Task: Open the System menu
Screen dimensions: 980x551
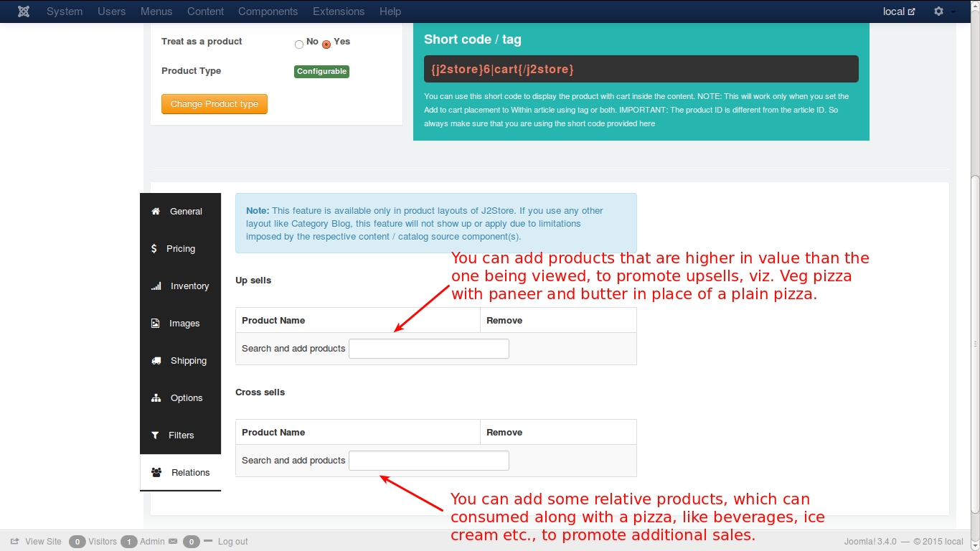Action: click(65, 11)
